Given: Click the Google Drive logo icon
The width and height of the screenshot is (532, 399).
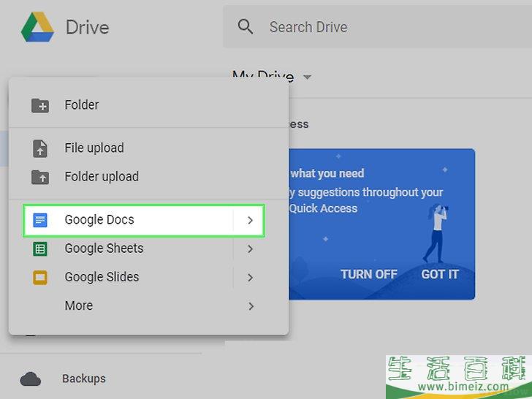Looking at the screenshot, I should click(x=37, y=27).
